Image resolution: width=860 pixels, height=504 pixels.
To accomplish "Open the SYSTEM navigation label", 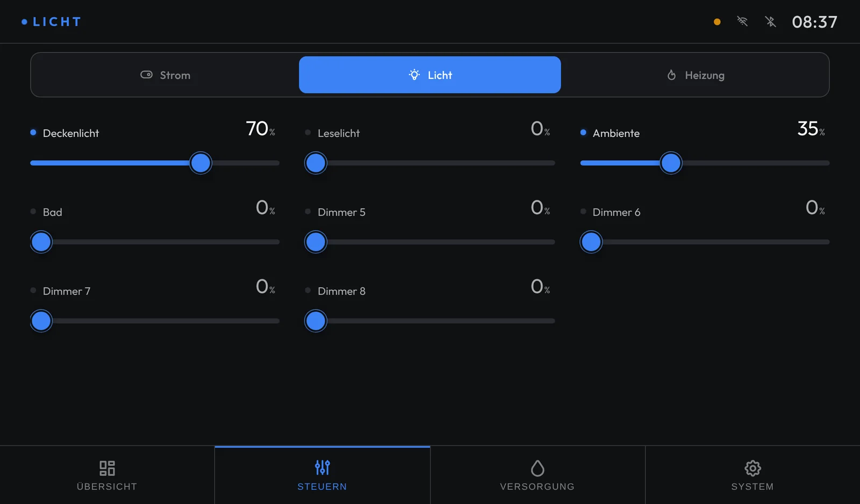I will tap(752, 486).
